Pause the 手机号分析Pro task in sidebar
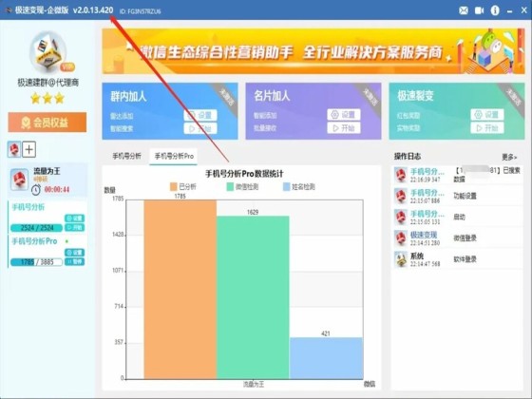The width and height of the screenshot is (532, 399). pos(74,261)
